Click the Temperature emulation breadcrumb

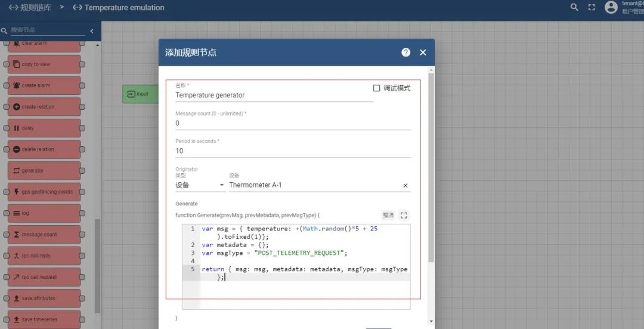(125, 7)
